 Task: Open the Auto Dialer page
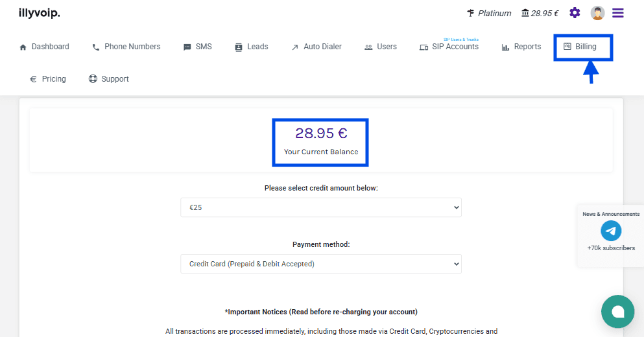316,47
